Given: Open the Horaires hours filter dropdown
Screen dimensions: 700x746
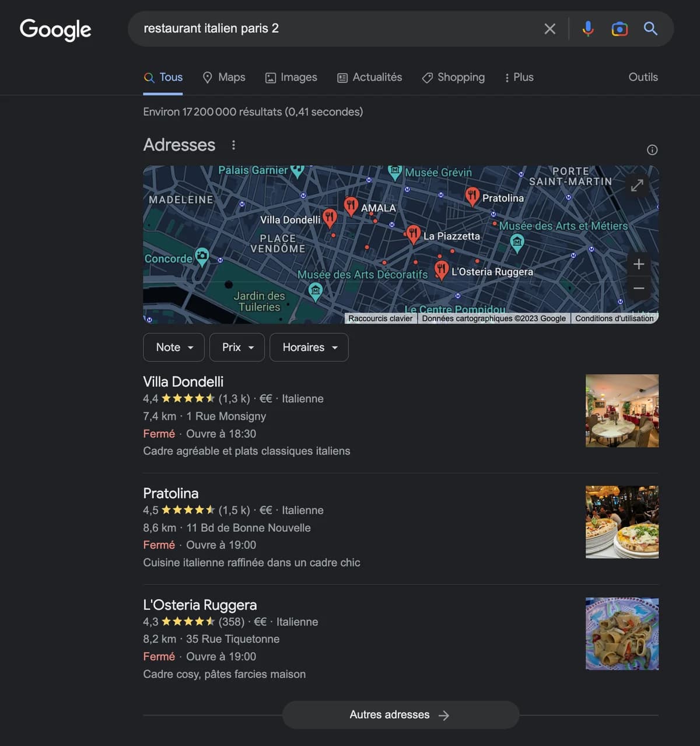Looking at the screenshot, I should point(309,347).
